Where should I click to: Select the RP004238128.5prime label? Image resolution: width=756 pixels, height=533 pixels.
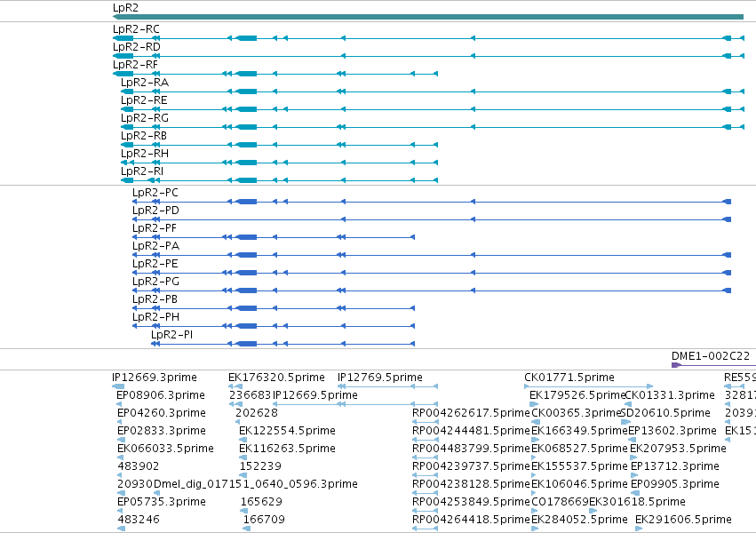[471, 485]
